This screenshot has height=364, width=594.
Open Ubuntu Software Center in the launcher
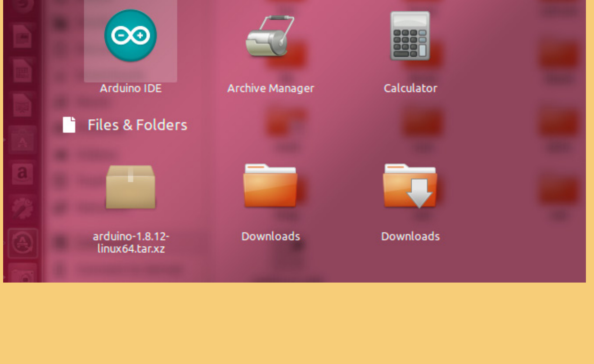click(22, 139)
